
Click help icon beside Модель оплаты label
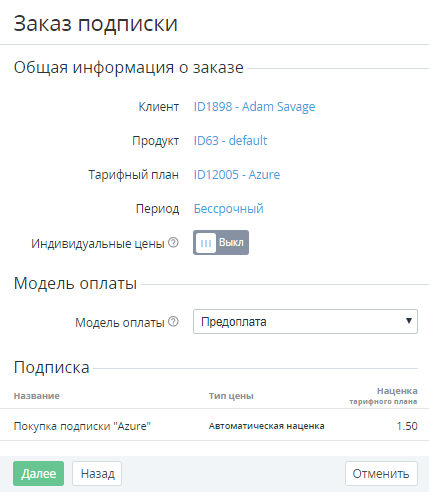173,322
